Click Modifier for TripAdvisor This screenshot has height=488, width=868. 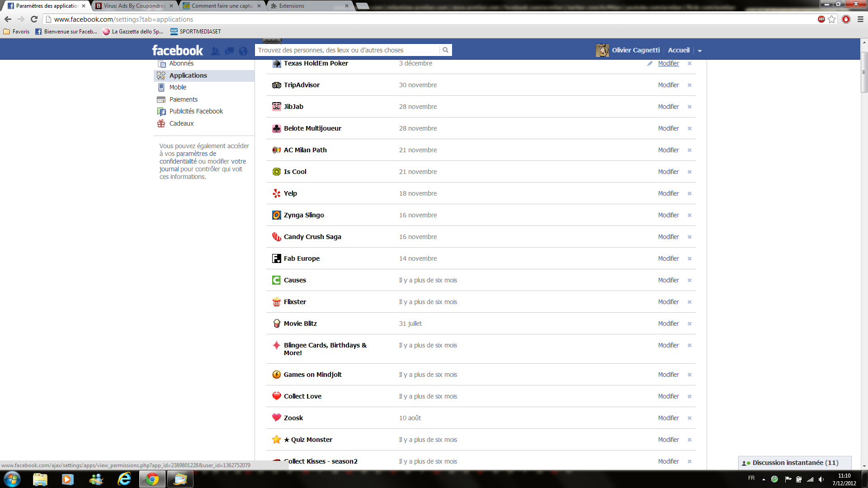pyautogui.click(x=668, y=85)
